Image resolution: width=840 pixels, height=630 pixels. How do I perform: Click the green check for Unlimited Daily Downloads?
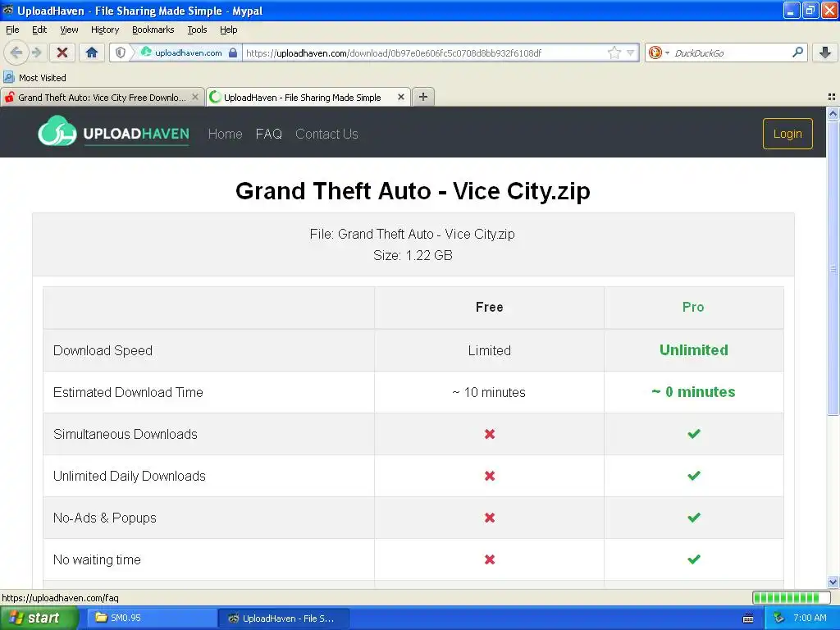693,475
